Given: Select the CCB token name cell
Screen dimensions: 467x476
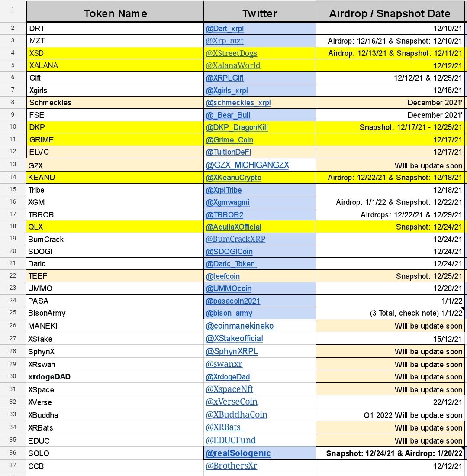Looking at the screenshot, I should click(x=115, y=466).
